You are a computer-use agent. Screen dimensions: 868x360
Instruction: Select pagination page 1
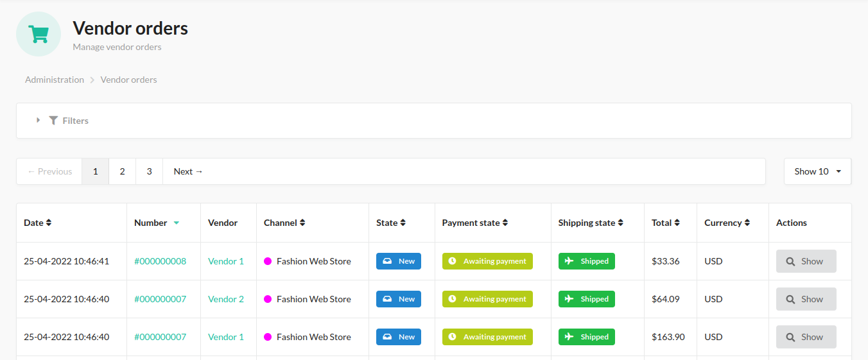[96, 171]
